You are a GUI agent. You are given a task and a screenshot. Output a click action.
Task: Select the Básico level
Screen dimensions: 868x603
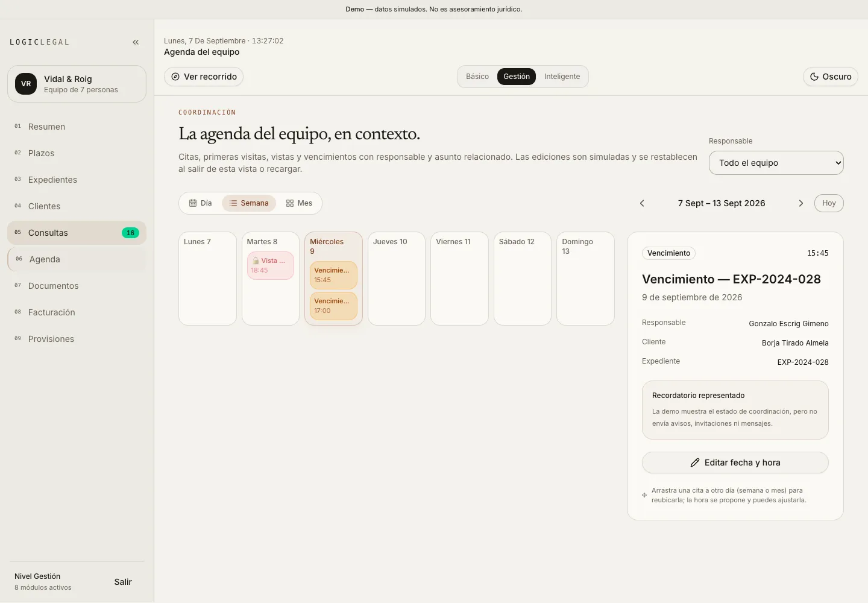[477, 77]
